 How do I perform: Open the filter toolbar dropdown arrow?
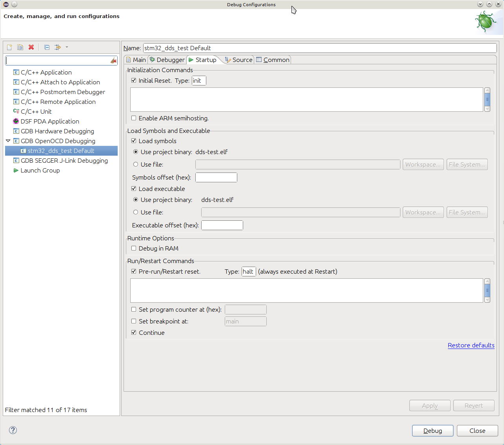click(x=67, y=47)
